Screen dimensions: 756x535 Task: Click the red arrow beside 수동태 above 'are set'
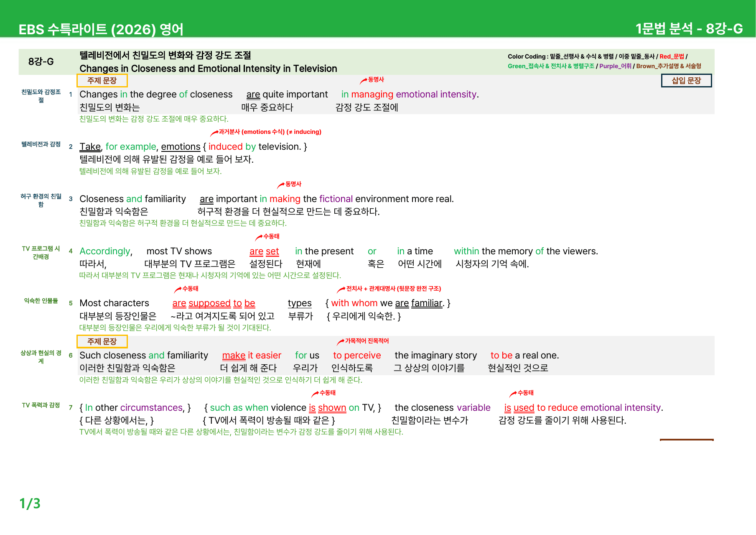259,238
